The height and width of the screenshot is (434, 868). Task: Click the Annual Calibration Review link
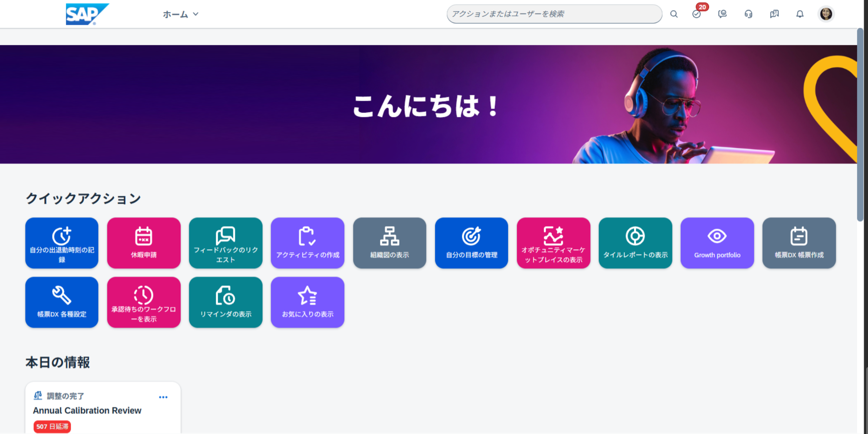click(x=87, y=411)
